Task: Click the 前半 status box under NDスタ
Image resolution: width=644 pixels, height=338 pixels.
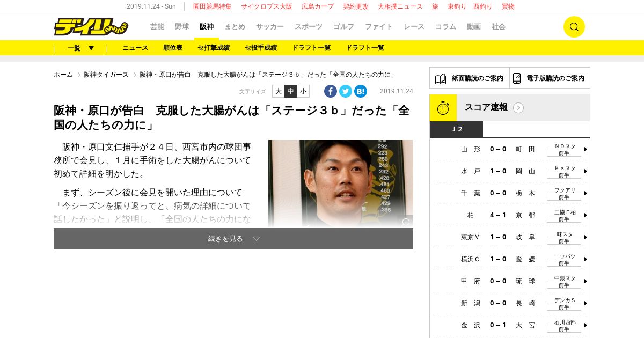Action: click(x=563, y=153)
